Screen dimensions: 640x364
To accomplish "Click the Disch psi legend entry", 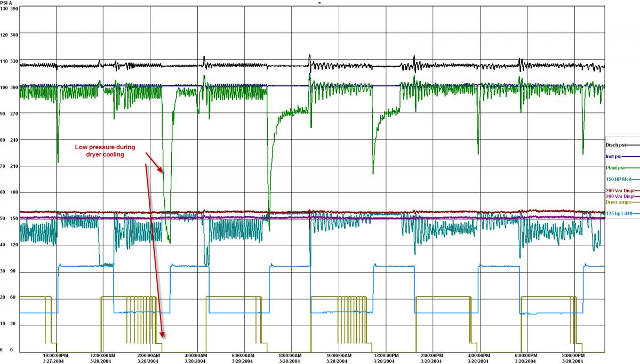I will (x=622, y=145).
